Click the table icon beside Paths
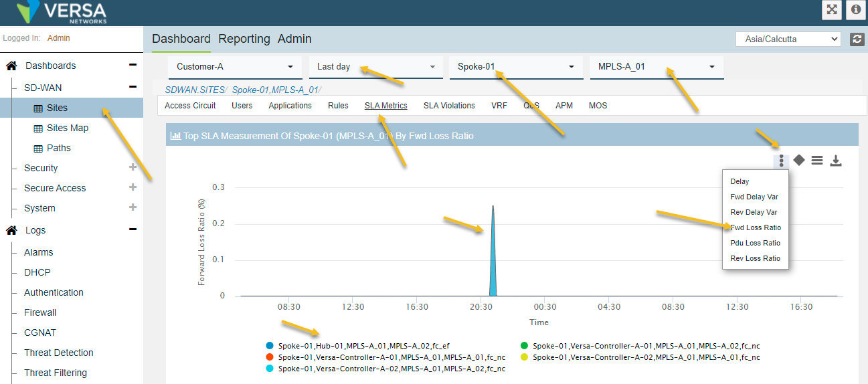868x384 pixels. (x=38, y=148)
